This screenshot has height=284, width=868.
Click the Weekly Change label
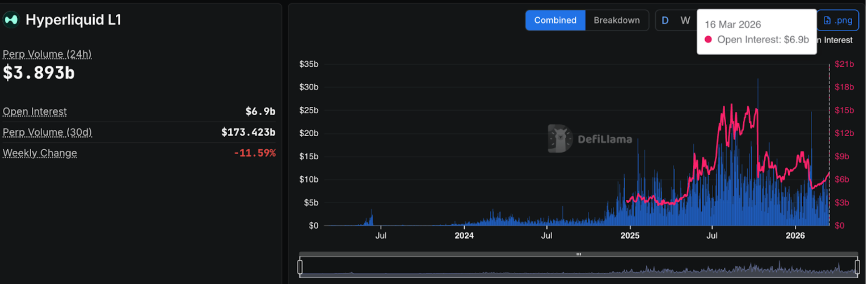(x=40, y=153)
